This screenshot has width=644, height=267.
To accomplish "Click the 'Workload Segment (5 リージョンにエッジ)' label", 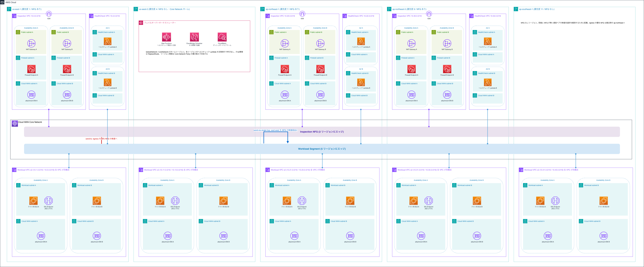I will coord(322,149).
